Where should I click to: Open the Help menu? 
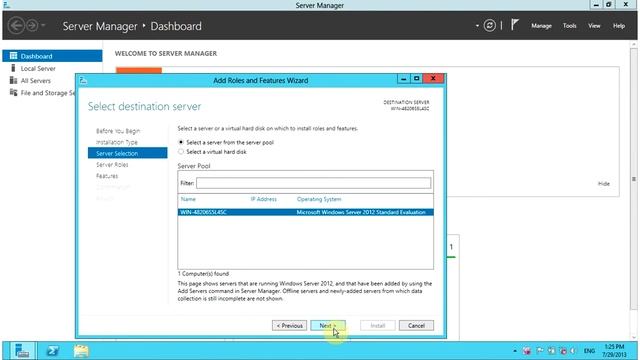619,26
